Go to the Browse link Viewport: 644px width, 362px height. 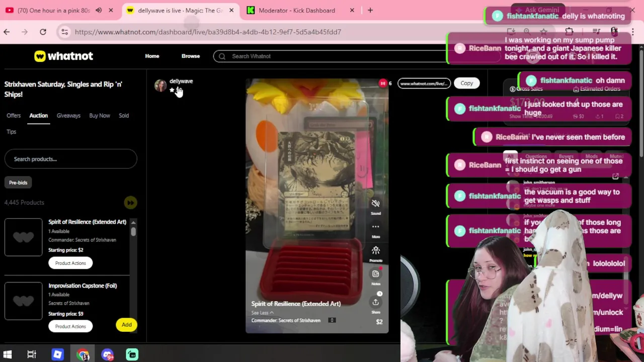[191, 56]
